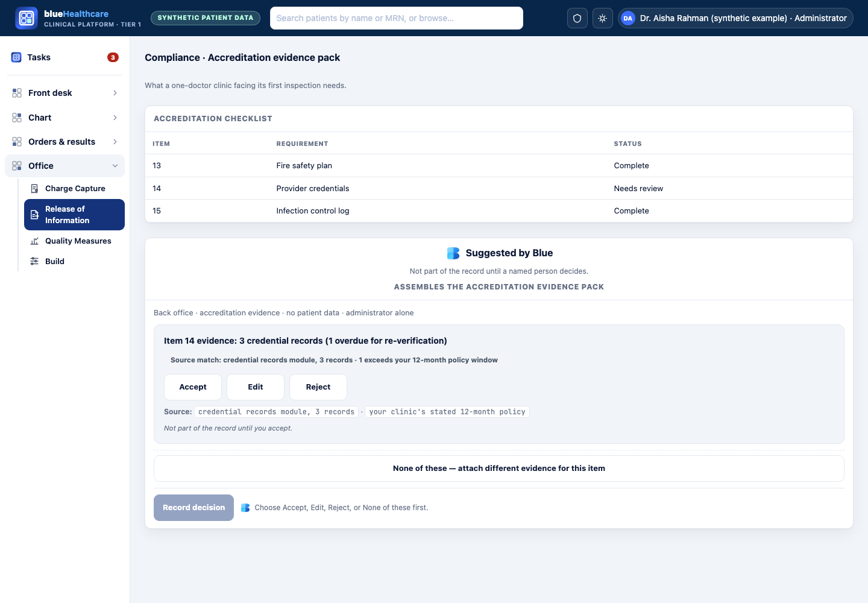868x603 pixels.
Task: Click the Build sliders icon
Action: [x=35, y=262]
